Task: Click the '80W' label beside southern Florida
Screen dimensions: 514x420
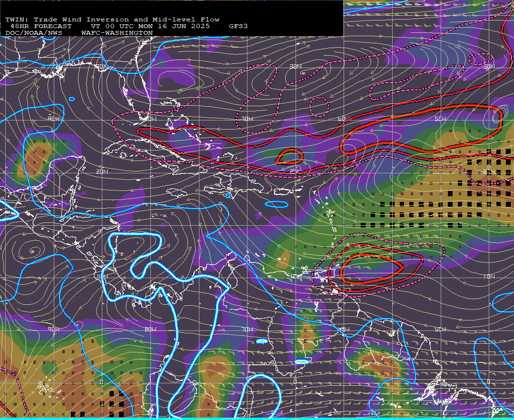Action: coord(150,119)
